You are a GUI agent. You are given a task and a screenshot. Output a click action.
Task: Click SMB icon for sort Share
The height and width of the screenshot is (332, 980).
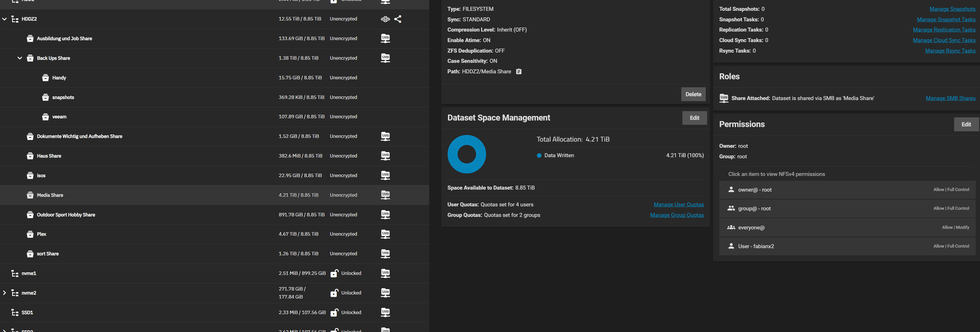click(385, 254)
